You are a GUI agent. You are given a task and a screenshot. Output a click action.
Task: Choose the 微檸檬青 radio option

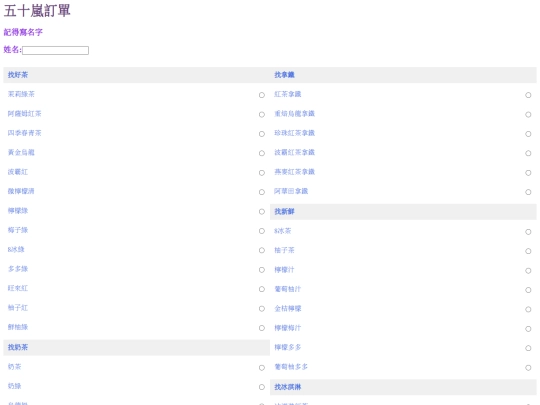click(262, 192)
